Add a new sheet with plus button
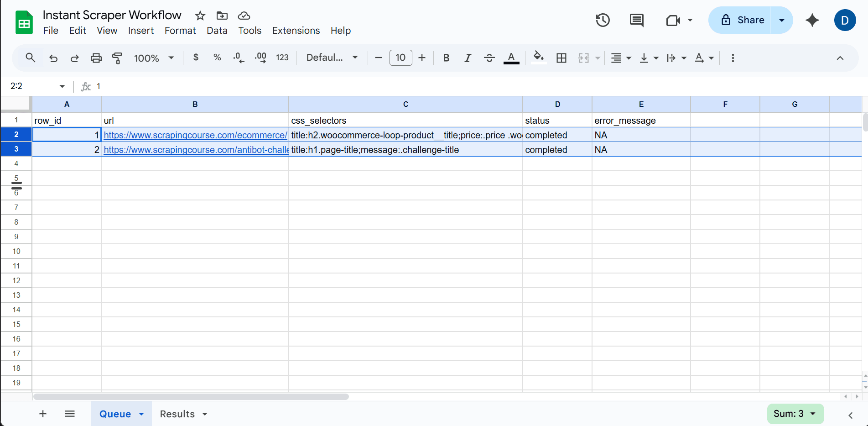868x426 pixels. click(x=43, y=414)
